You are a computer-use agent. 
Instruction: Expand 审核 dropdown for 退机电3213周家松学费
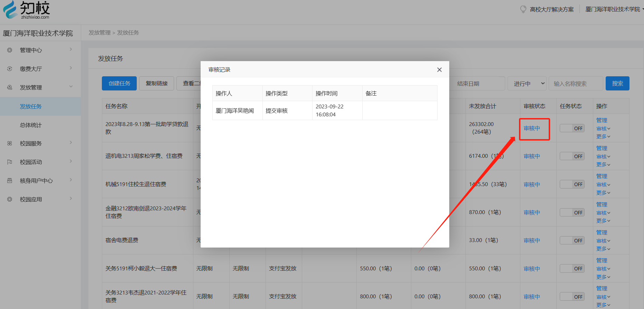pos(603,156)
